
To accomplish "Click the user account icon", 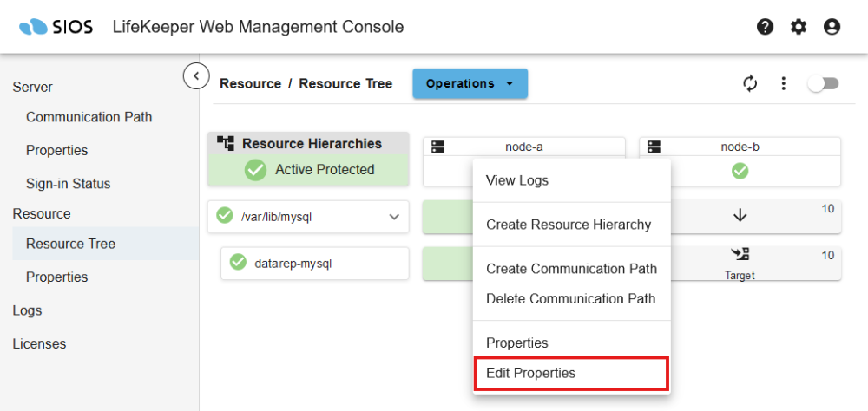I will coord(832,27).
